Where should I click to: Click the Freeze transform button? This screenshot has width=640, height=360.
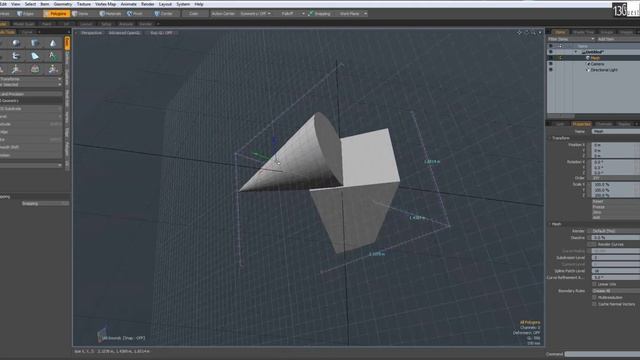616,207
